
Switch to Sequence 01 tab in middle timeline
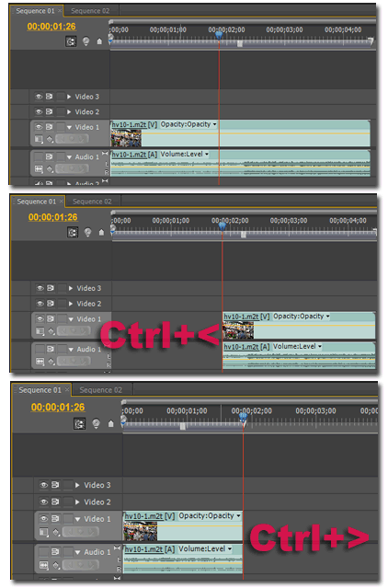(x=37, y=202)
